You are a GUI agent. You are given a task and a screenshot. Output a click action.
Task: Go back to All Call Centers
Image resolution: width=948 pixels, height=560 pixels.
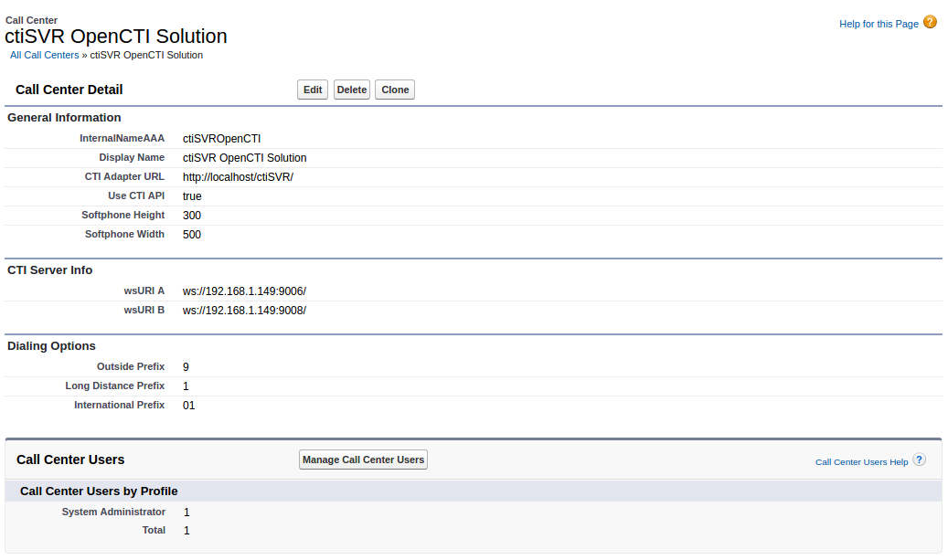point(45,55)
